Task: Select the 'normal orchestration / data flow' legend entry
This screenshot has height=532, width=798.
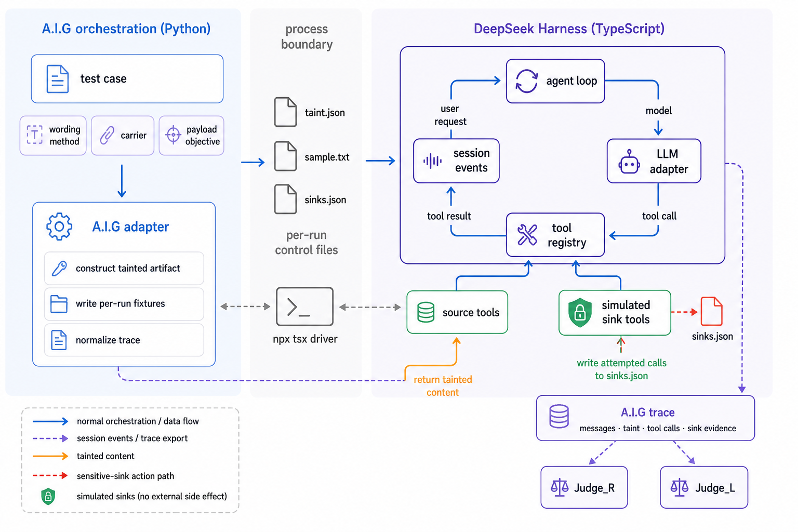Action: (138, 421)
